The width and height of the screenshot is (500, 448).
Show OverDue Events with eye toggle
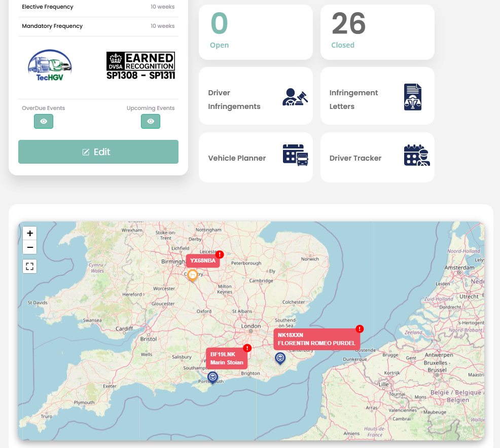pos(44,122)
